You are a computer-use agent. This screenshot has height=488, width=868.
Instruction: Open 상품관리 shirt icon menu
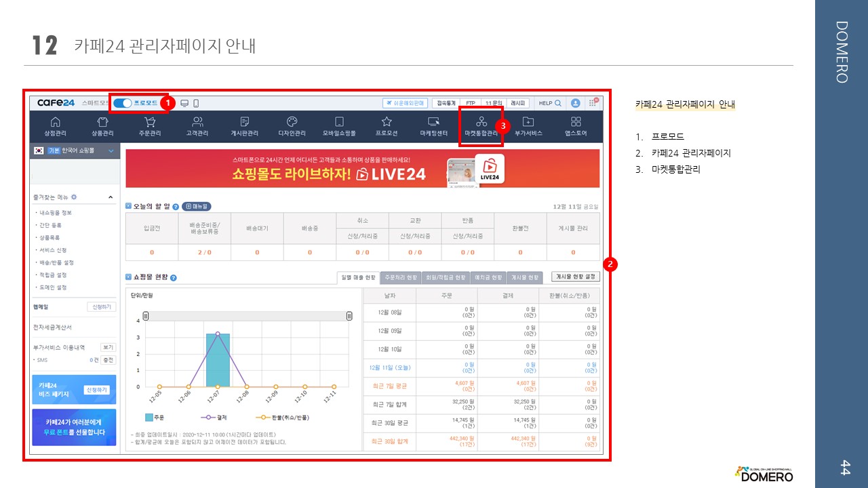coord(102,127)
